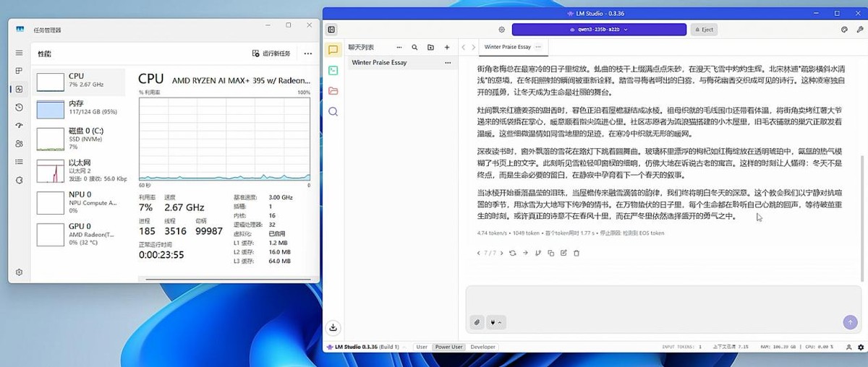This screenshot has width=868, height=367.
Task: Switch to Developer mode
Action: [x=483, y=347]
